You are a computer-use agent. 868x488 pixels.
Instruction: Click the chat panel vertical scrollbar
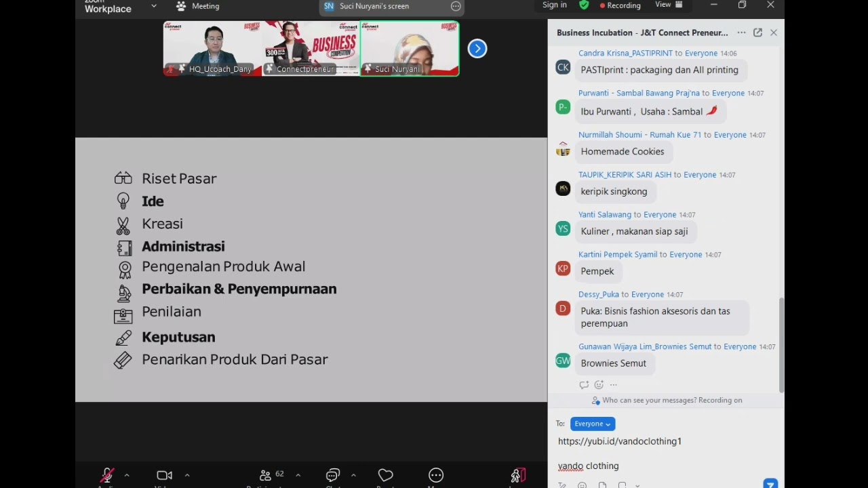(x=781, y=344)
